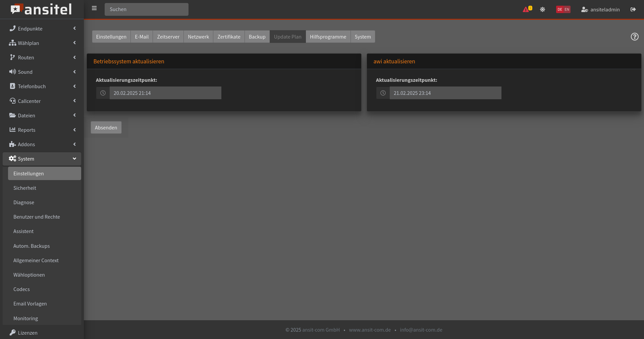Open Lizenzen in the sidebar

(28, 333)
